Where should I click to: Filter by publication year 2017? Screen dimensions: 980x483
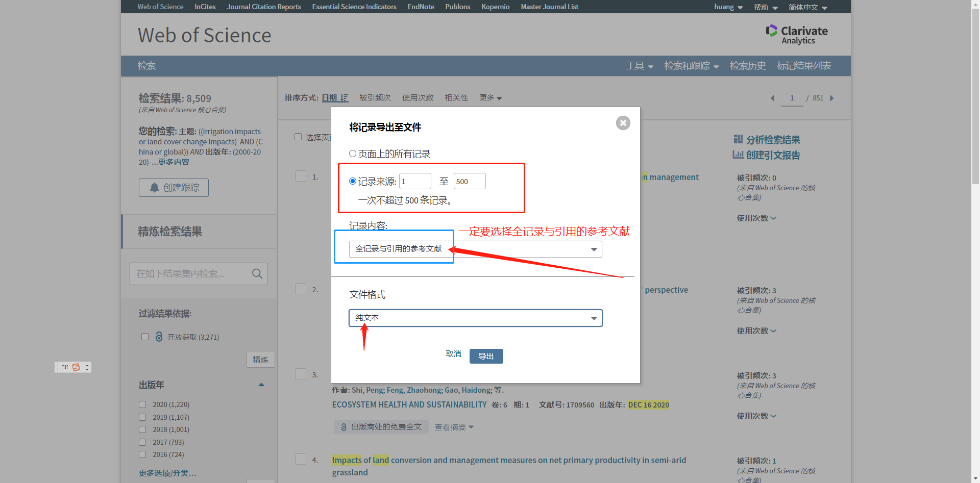(142, 442)
